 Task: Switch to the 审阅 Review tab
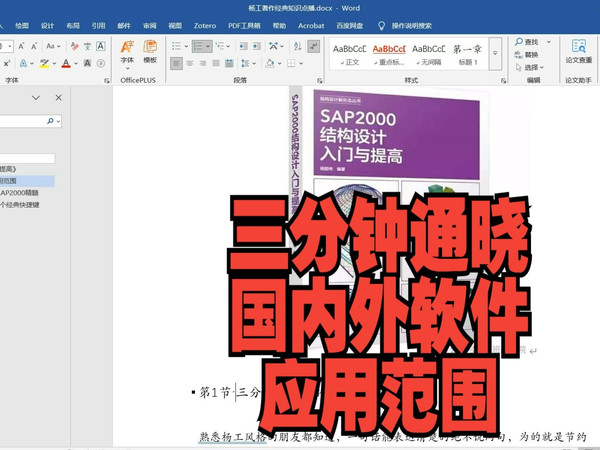[x=150, y=26]
